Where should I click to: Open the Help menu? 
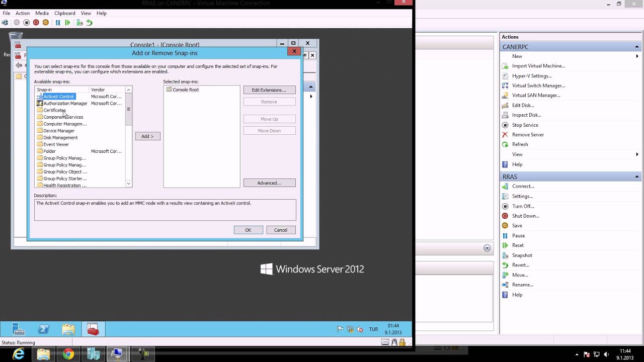coord(102,13)
